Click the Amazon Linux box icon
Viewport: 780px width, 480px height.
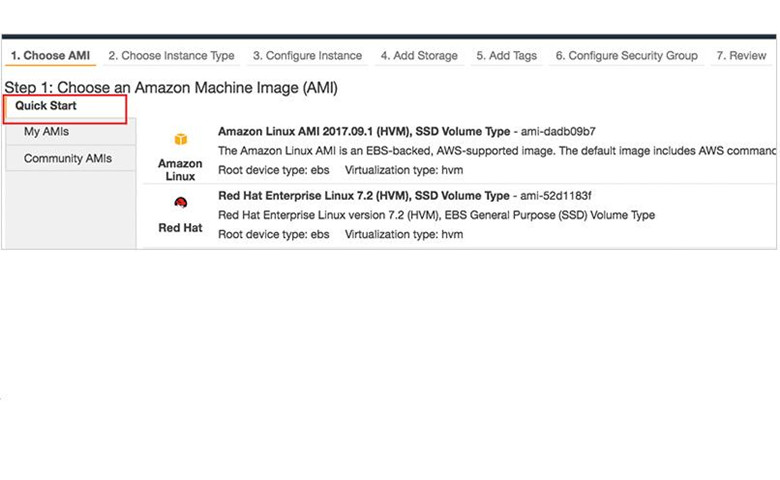[x=181, y=139]
